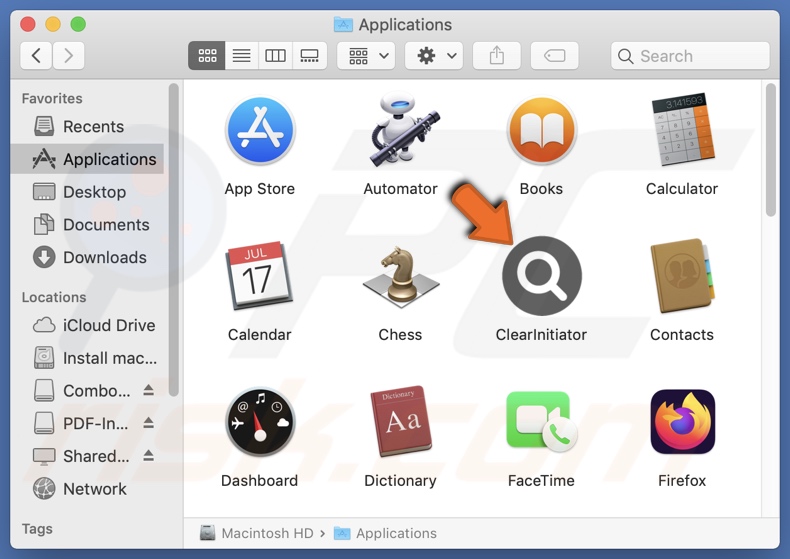Open the Contacts book icon
This screenshot has height=559, width=790.
683,276
